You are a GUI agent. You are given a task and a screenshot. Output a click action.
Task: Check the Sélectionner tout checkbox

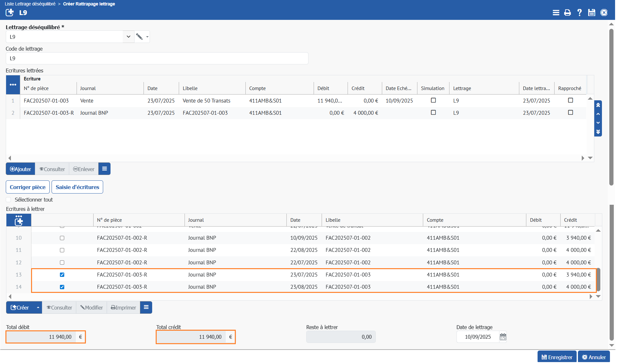(9, 200)
